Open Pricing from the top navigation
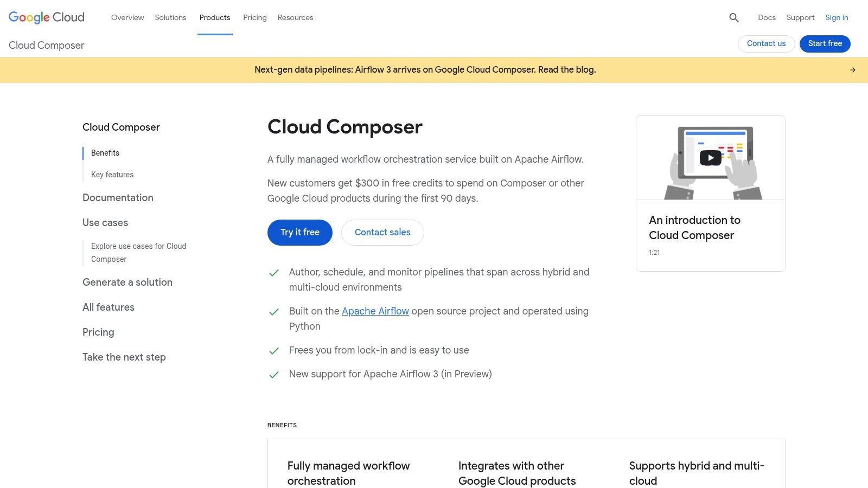 [x=254, y=17]
